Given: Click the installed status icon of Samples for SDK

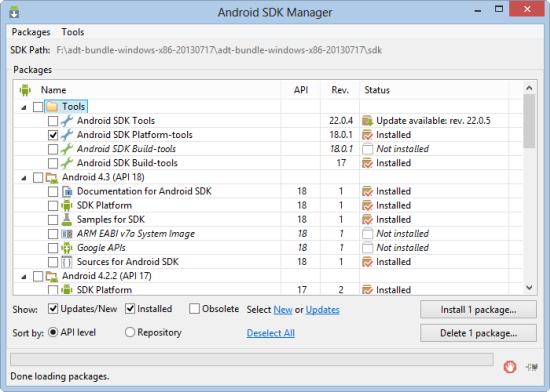Looking at the screenshot, I should point(367,219).
